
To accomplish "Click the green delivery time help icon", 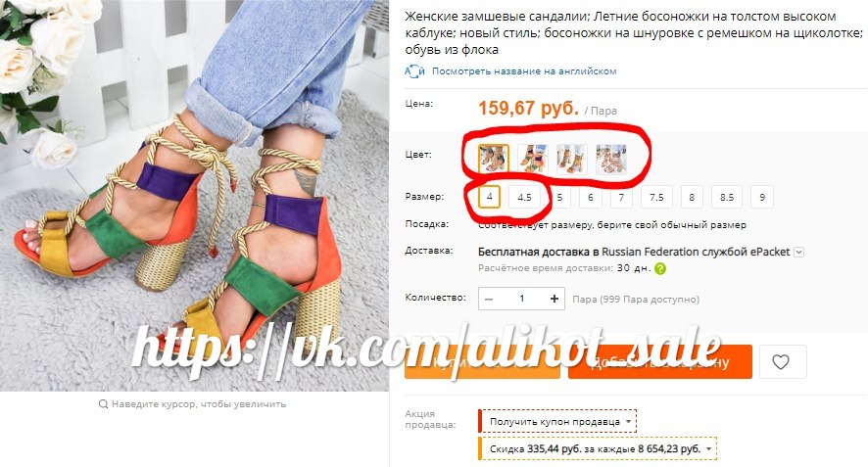I will [x=660, y=268].
